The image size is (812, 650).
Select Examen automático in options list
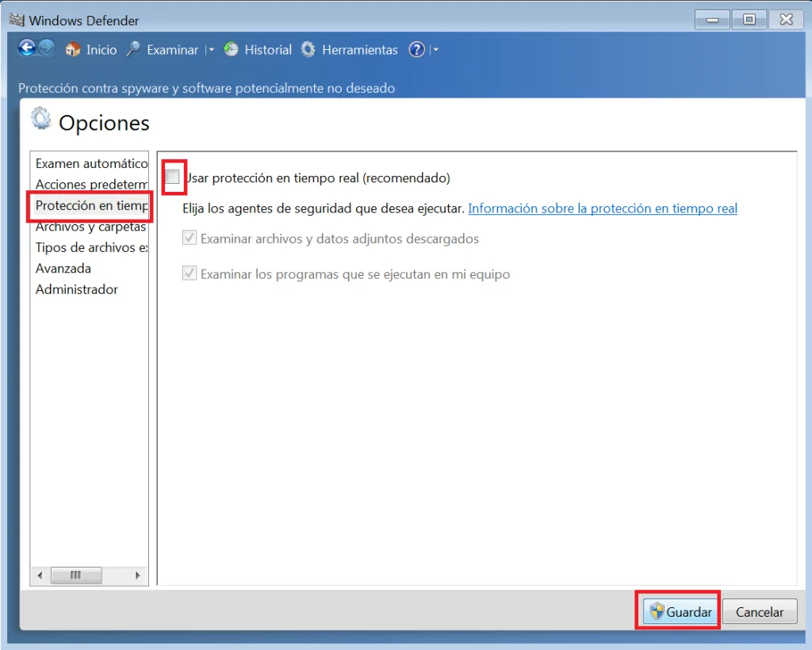coord(91,163)
